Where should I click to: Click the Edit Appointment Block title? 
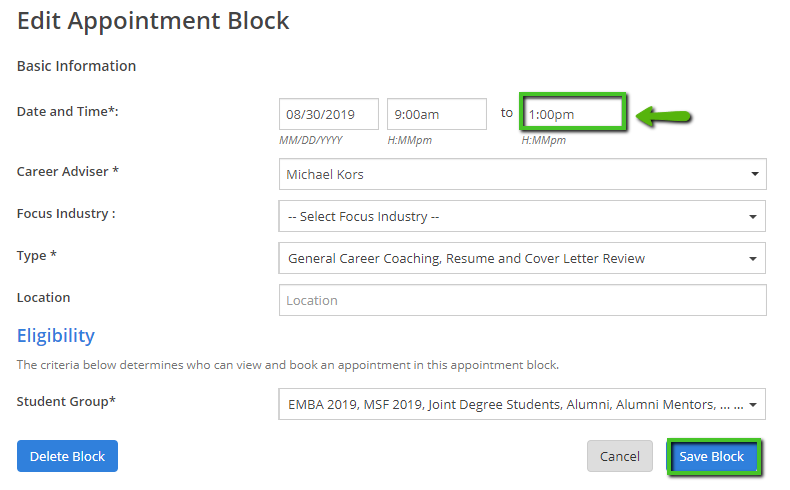153,20
